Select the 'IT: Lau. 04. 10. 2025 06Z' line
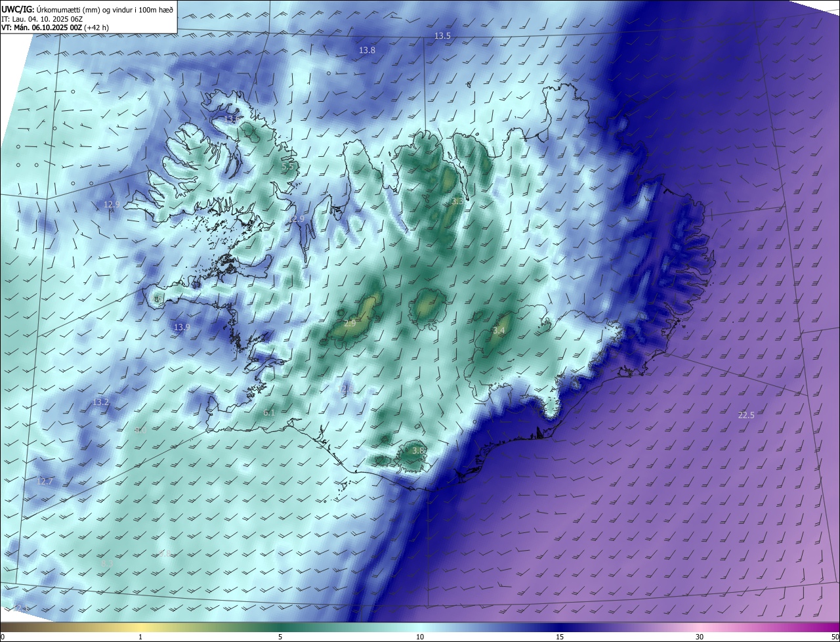This screenshot has width=840, height=642. 42,18
